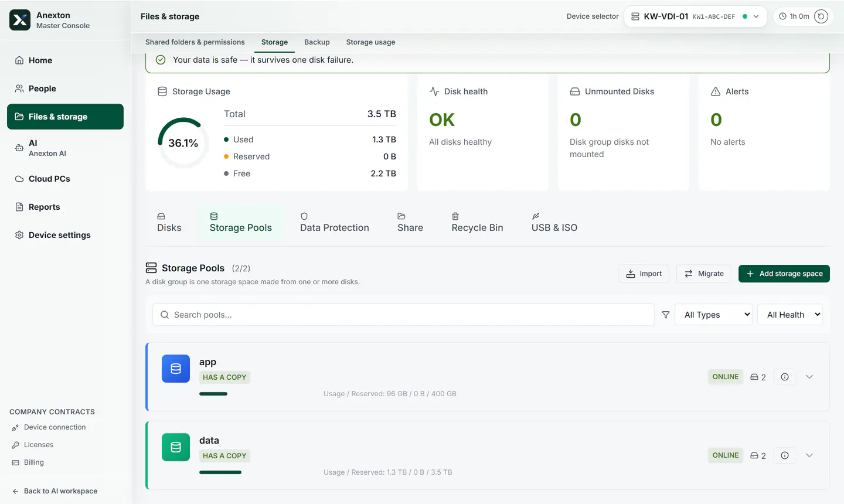This screenshot has height=504, width=844.
Task: Click the green safe-data checkmark icon
Action: (161, 60)
